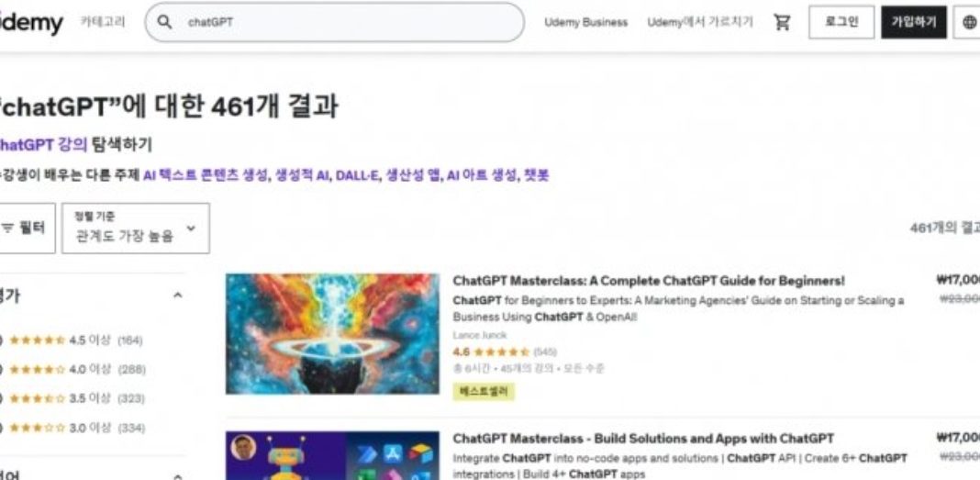Select the 3.5 이상 rating filter
Screen dimensions: 980x480
(x=72, y=398)
